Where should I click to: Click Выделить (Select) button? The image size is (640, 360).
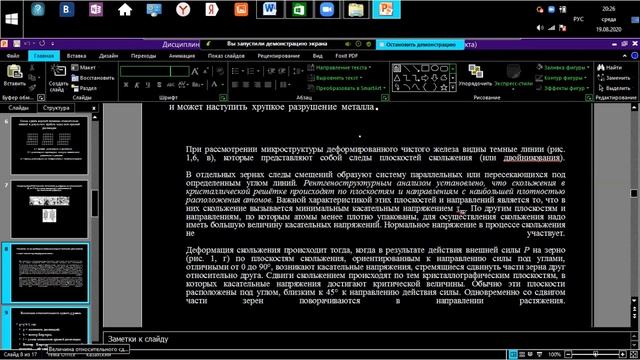(613, 88)
